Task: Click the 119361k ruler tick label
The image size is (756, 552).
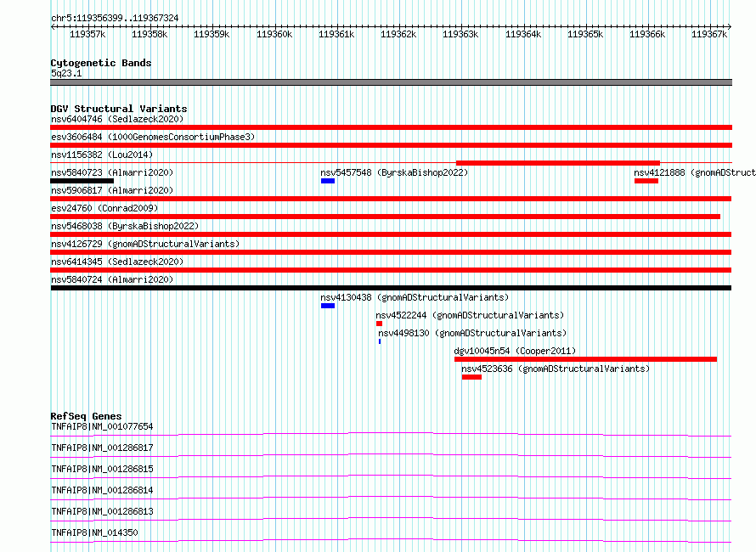Action: 336,34
